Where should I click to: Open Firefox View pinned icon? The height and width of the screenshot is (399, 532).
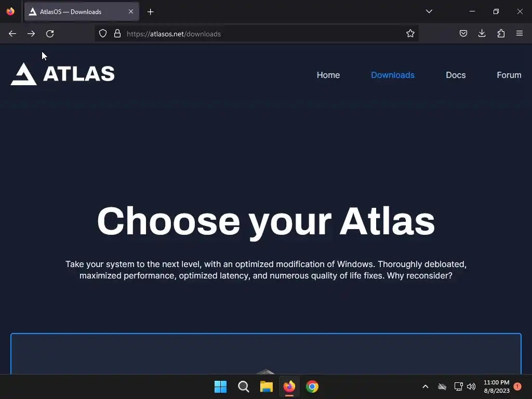pos(10,11)
